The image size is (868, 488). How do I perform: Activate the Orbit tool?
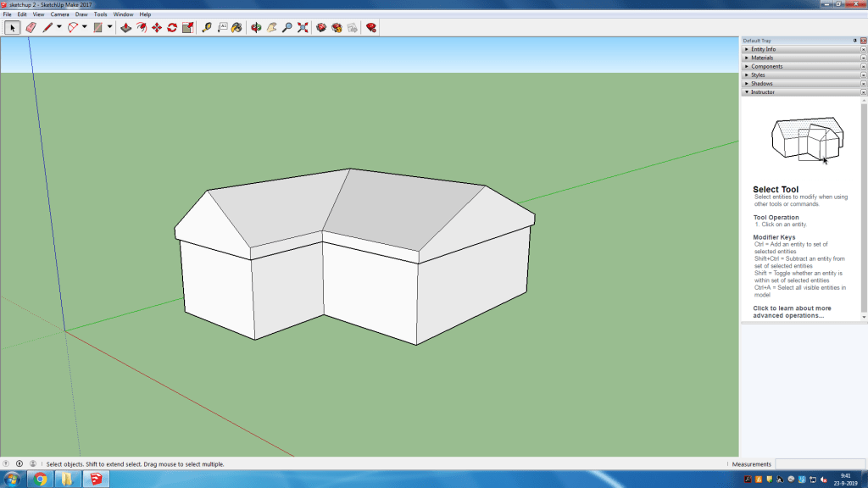pyautogui.click(x=256, y=28)
